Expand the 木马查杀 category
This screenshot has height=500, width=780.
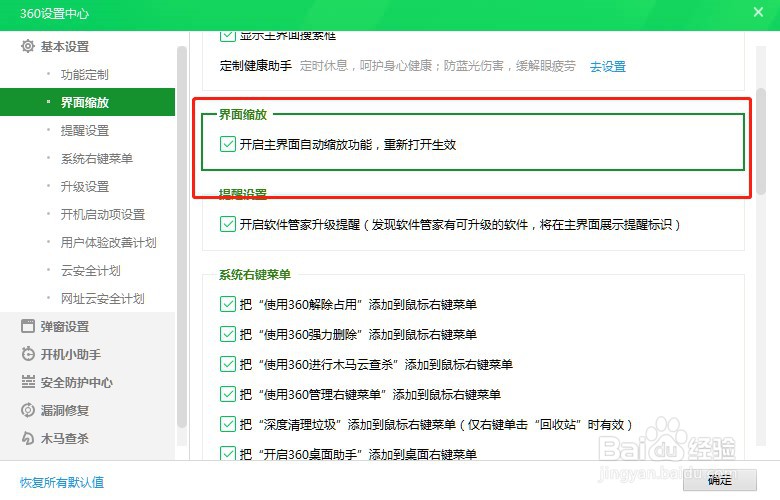pyautogui.click(x=65, y=438)
